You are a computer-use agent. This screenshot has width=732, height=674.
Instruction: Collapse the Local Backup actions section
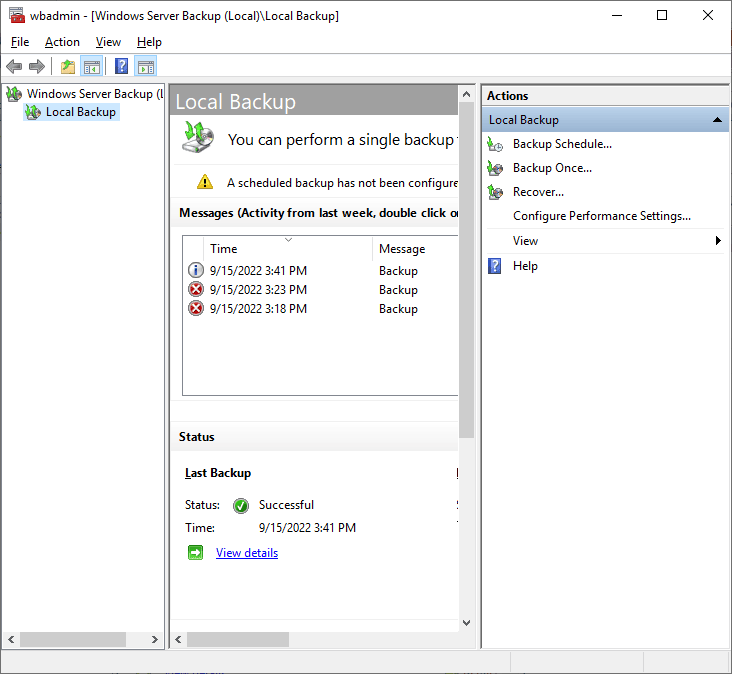pos(717,120)
